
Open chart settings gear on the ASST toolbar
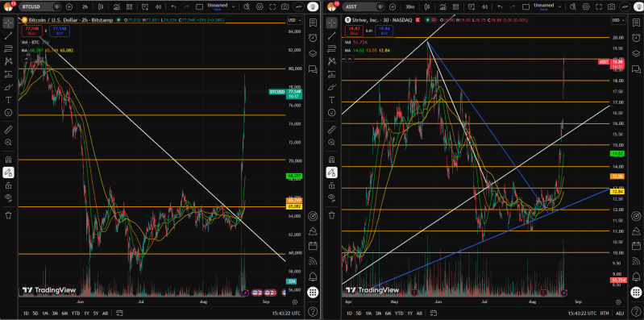click(x=586, y=7)
